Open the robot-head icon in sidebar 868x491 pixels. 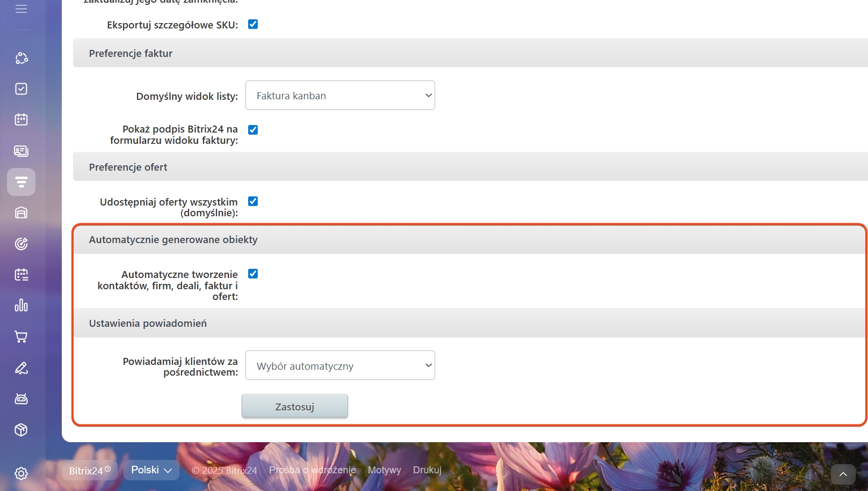pos(21,399)
